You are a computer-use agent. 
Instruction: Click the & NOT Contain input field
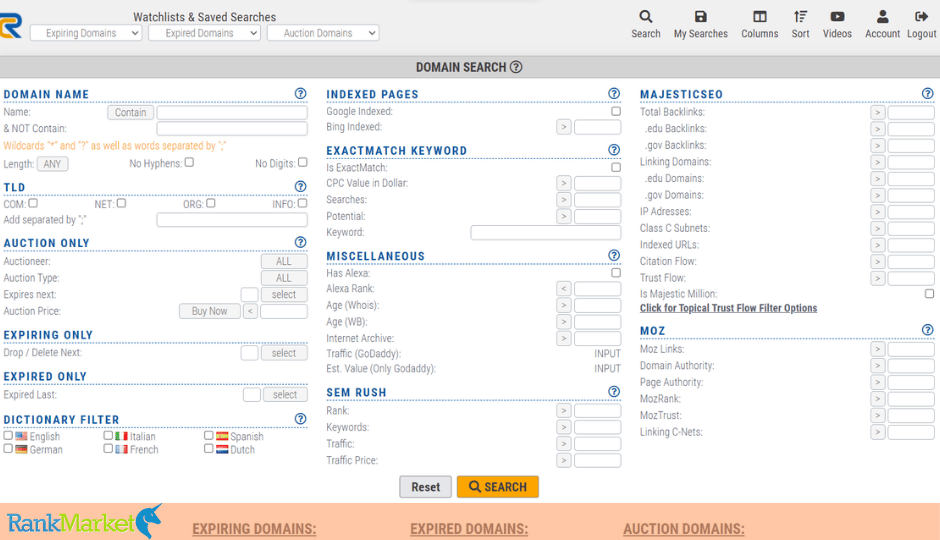232,128
